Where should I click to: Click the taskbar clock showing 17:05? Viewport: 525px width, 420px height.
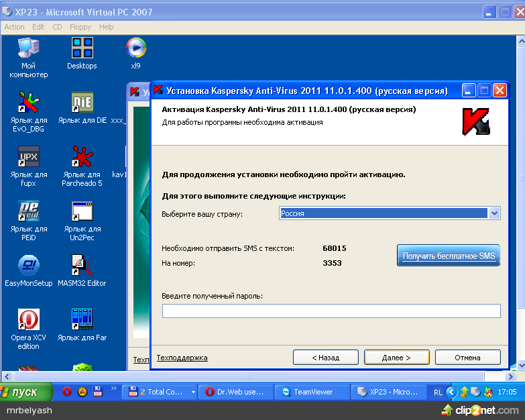(x=507, y=392)
